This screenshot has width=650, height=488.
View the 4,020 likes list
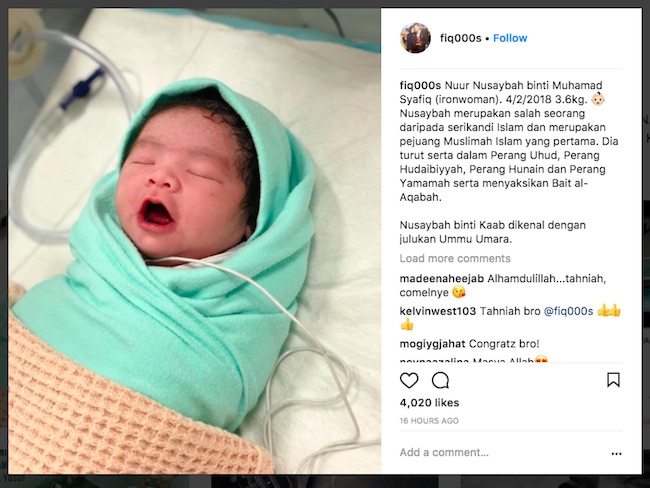(x=429, y=403)
